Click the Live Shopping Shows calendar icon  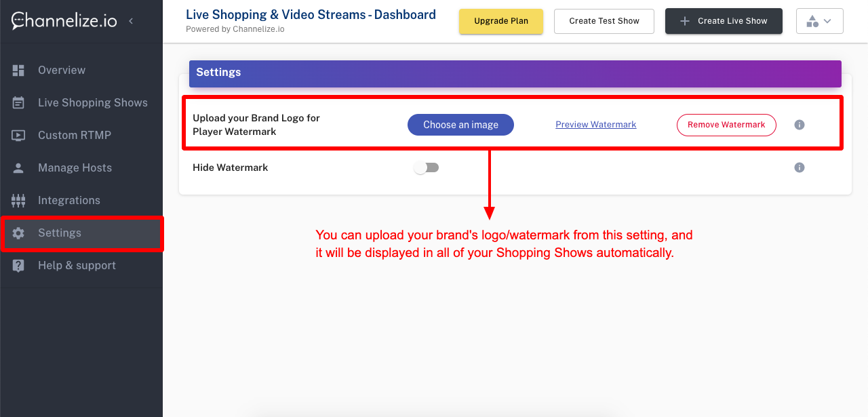point(18,103)
